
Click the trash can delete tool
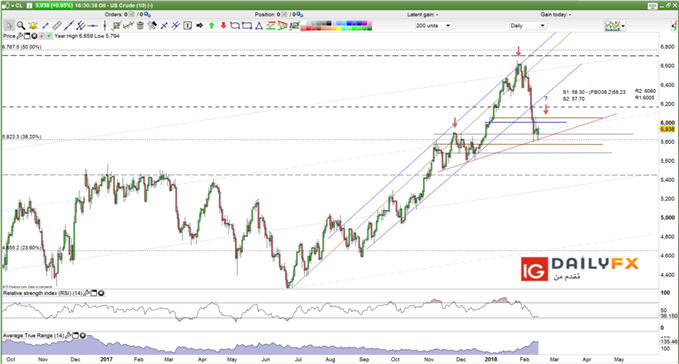pyautogui.click(x=140, y=26)
